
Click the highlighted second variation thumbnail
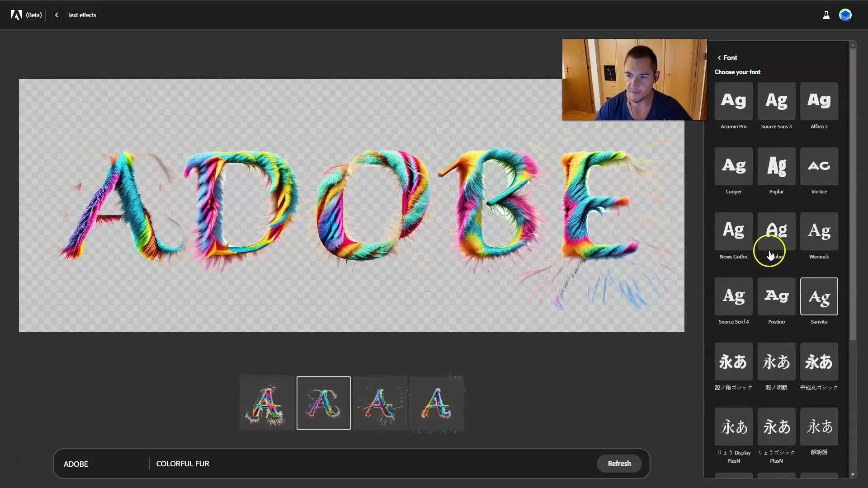pyautogui.click(x=323, y=403)
